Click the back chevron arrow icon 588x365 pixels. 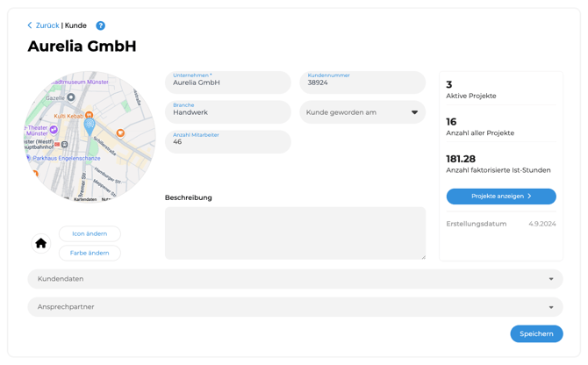point(30,26)
